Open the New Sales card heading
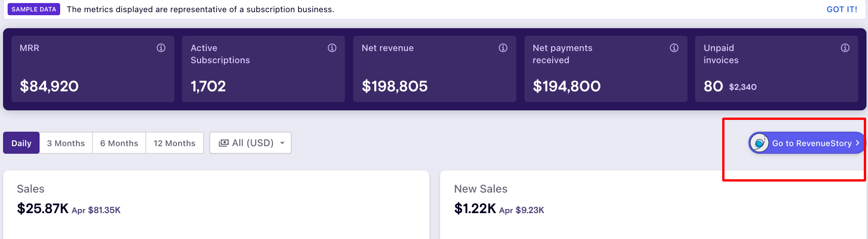This screenshot has height=239, width=868. [x=480, y=189]
